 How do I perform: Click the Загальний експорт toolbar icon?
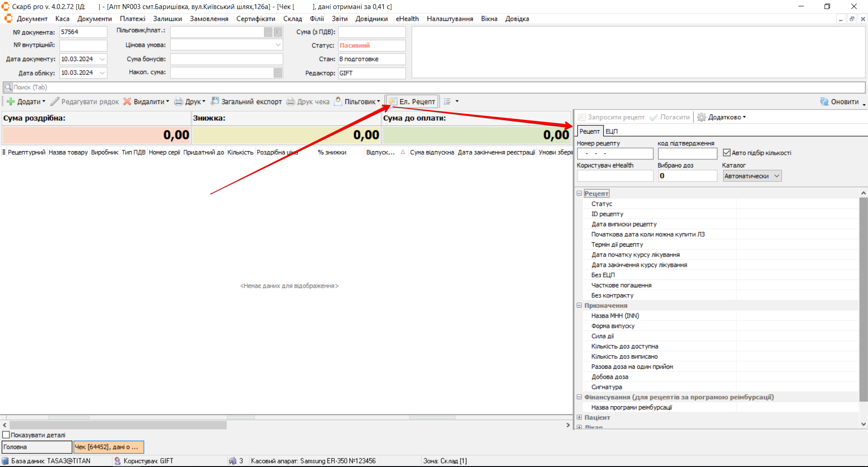tap(215, 101)
